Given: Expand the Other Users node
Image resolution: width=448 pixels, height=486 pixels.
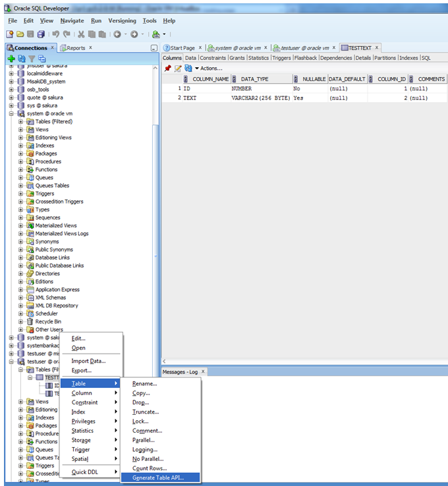Looking at the screenshot, I should [20, 330].
